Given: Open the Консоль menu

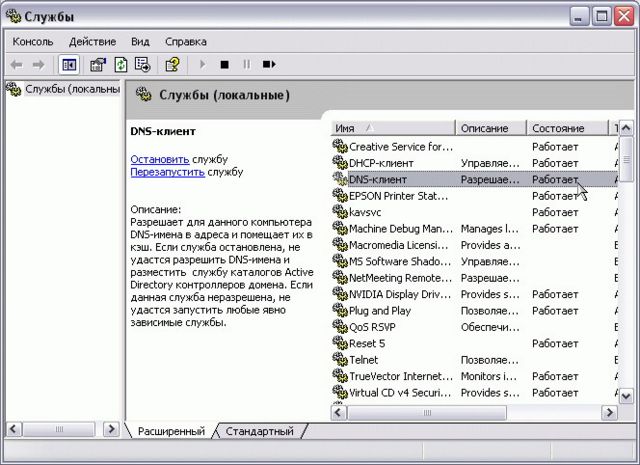Looking at the screenshot, I should click(x=33, y=42).
